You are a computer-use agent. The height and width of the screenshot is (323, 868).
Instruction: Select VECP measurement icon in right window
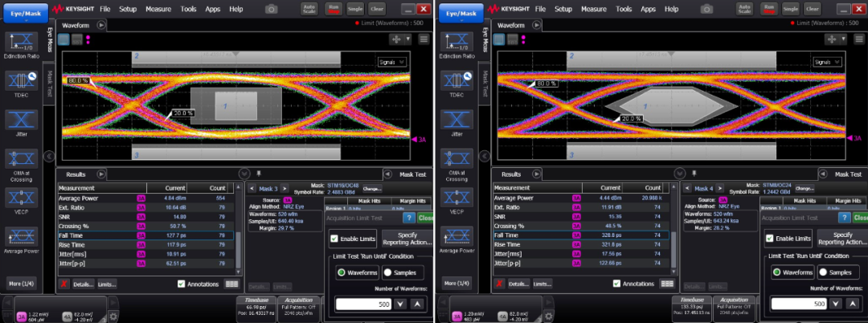coord(457,198)
